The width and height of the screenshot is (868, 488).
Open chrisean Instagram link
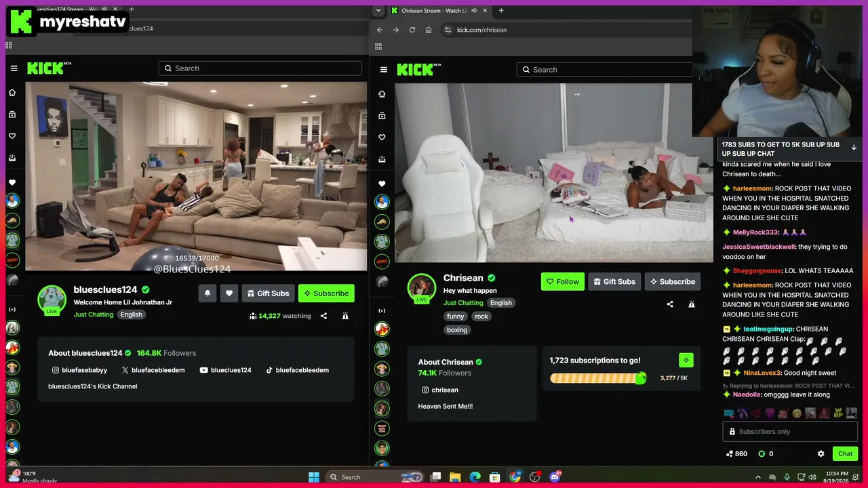[439, 390]
